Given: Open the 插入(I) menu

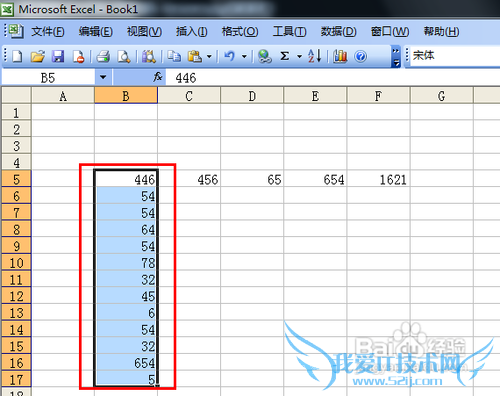Looking at the screenshot, I should (192, 32).
